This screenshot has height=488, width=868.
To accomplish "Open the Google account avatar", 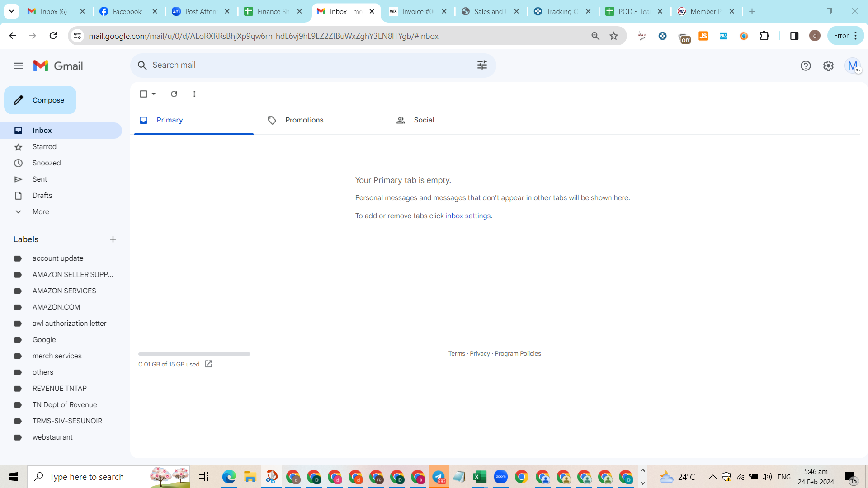I will [x=853, y=66].
